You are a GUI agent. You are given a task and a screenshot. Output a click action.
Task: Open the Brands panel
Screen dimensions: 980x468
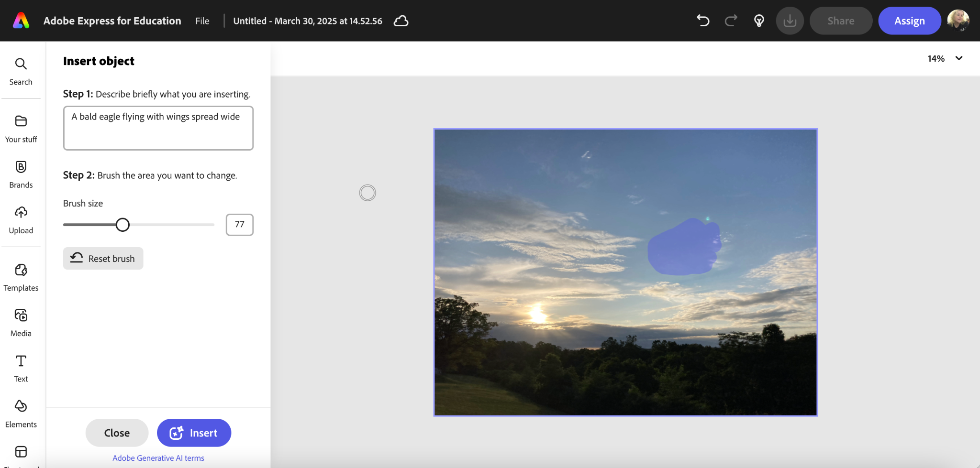[21, 174]
